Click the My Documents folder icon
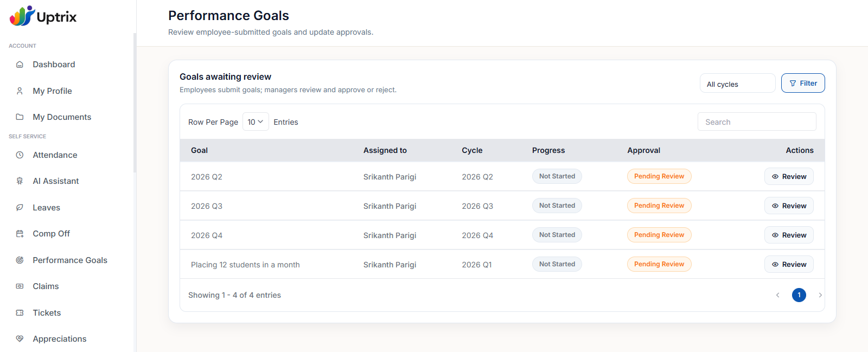This screenshot has height=352, width=868. tap(20, 117)
